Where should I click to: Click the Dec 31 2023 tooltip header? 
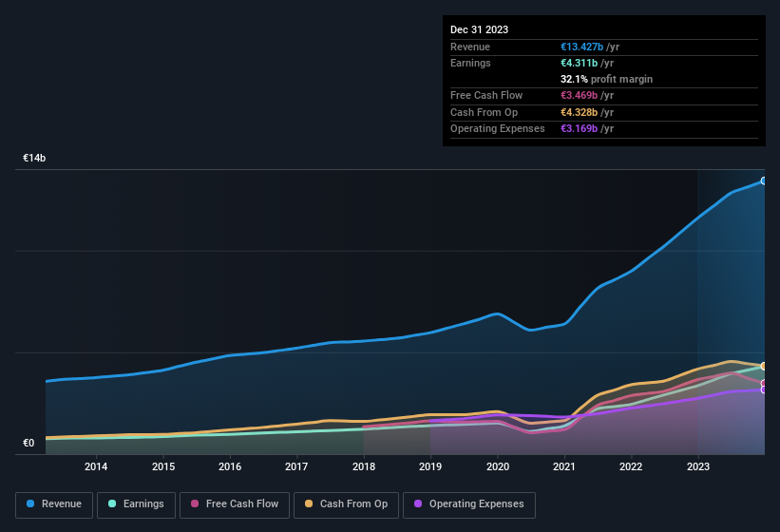(x=479, y=29)
